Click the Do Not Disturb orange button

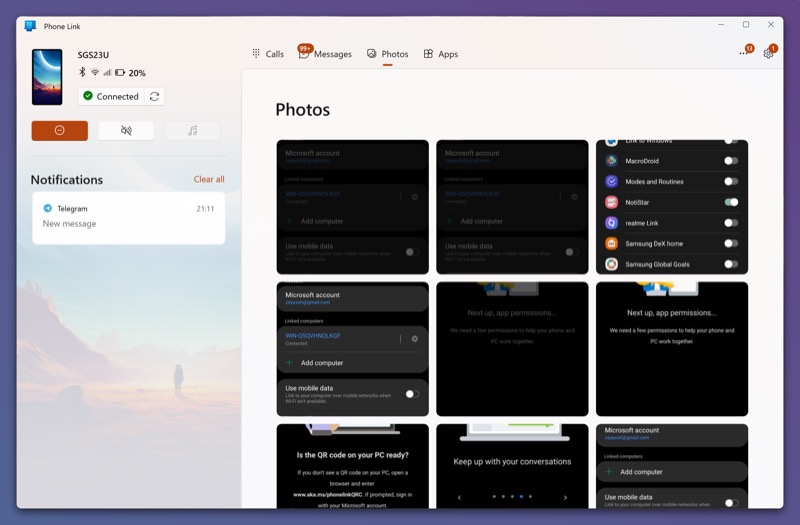[x=60, y=131]
